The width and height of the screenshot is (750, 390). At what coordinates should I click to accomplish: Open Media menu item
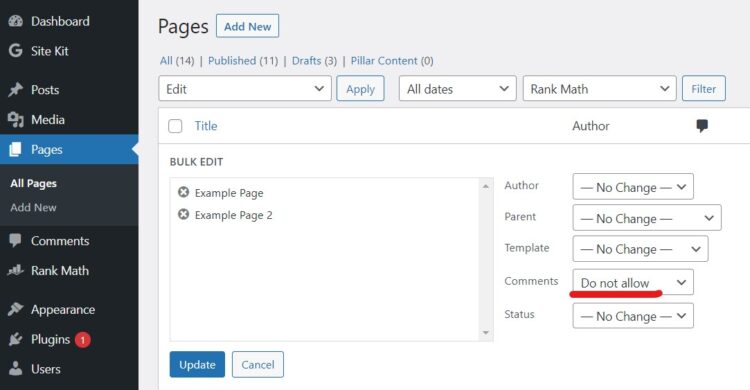[48, 120]
